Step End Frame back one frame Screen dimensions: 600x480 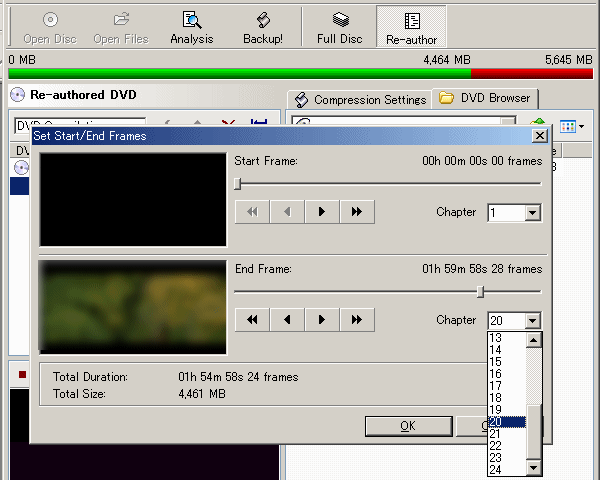point(287,320)
